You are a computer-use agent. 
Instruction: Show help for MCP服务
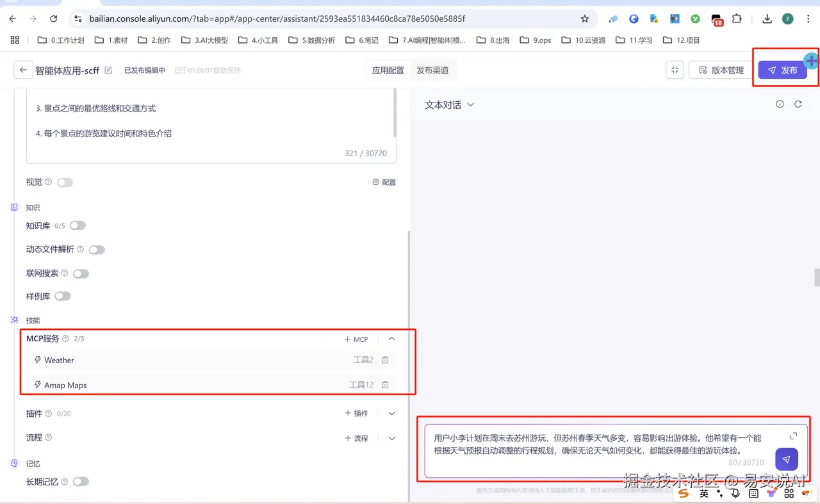coord(65,339)
